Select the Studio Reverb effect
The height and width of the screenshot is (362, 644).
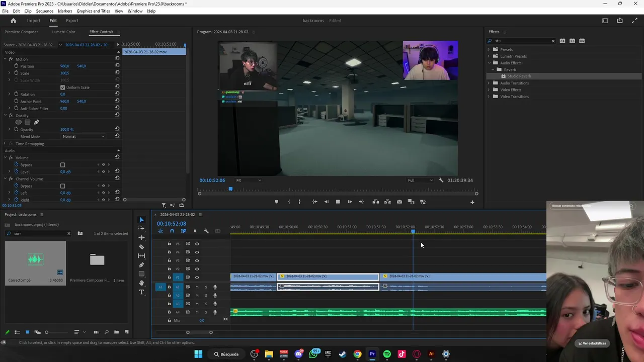tap(519, 76)
